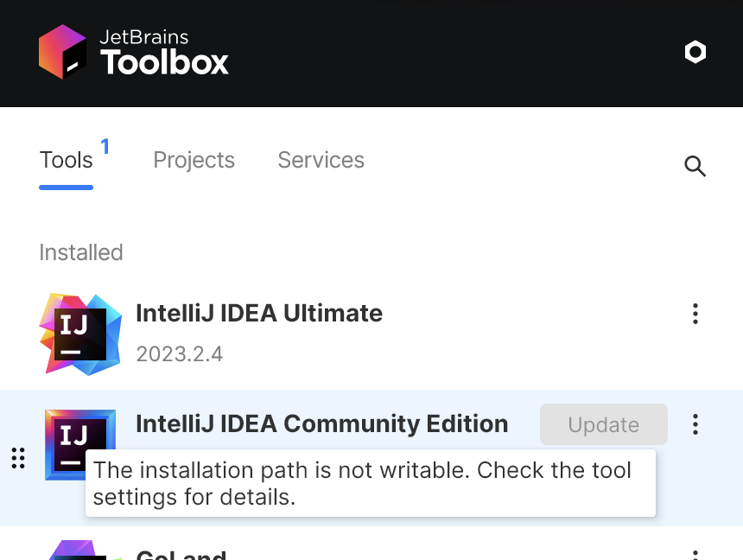Click the Installed section heading
This screenshot has width=743, height=560.
coord(81,252)
